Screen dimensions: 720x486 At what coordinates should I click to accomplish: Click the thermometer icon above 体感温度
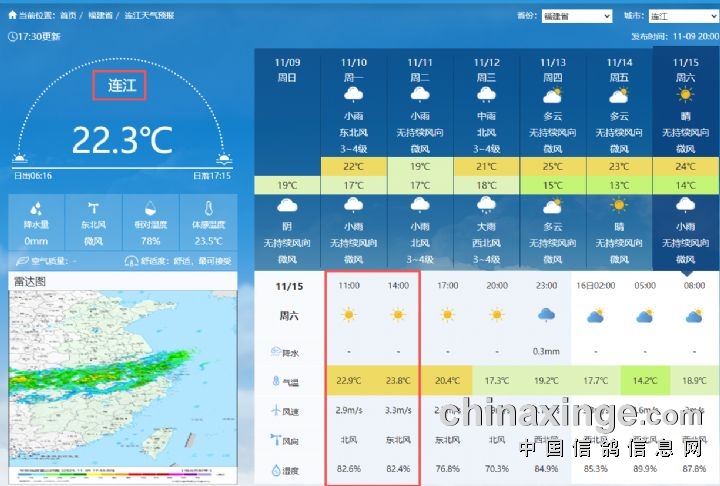pyautogui.click(x=209, y=209)
